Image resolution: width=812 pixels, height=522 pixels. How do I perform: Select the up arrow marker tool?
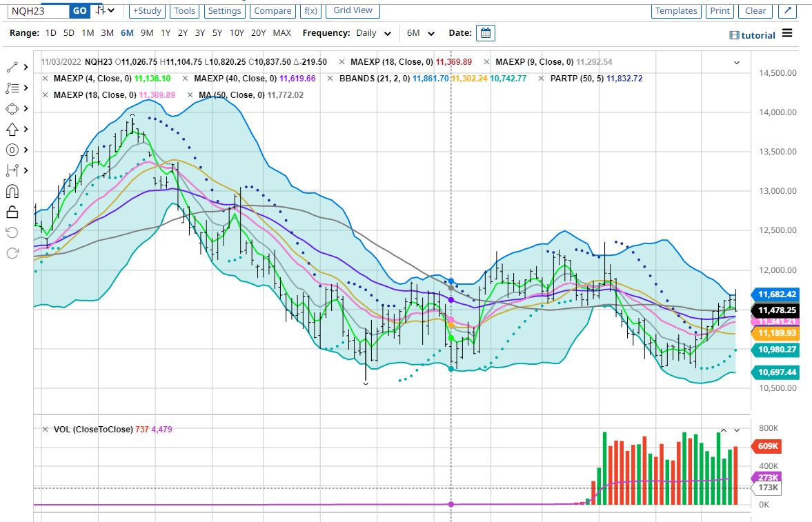click(12, 129)
